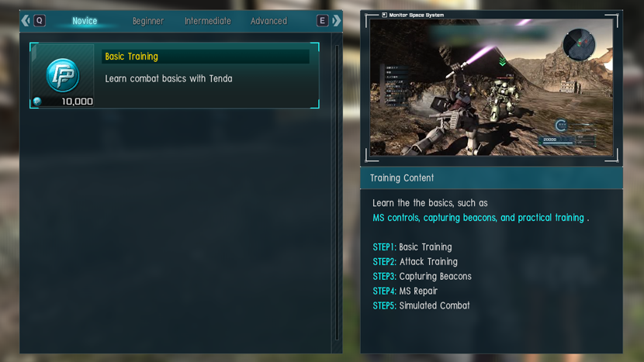Go to next tab with right chevron
The height and width of the screenshot is (362, 644).
337,20
